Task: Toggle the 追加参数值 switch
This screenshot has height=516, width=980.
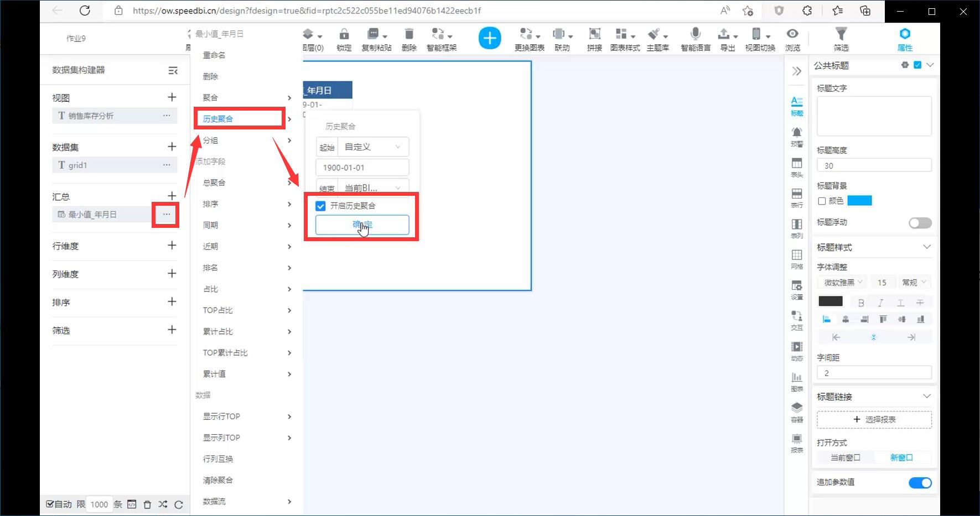Action: pyautogui.click(x=920, y=483)
